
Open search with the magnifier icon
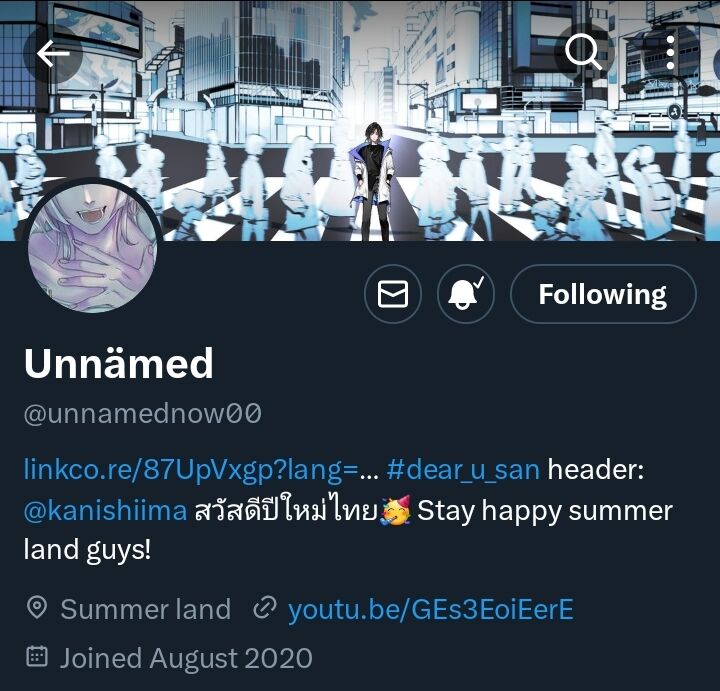coord(583,53)
